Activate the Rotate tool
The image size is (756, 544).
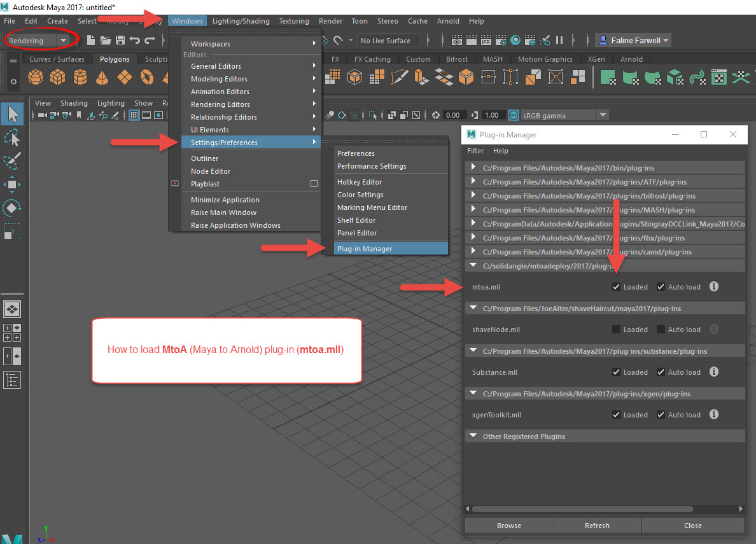point(12,208)
